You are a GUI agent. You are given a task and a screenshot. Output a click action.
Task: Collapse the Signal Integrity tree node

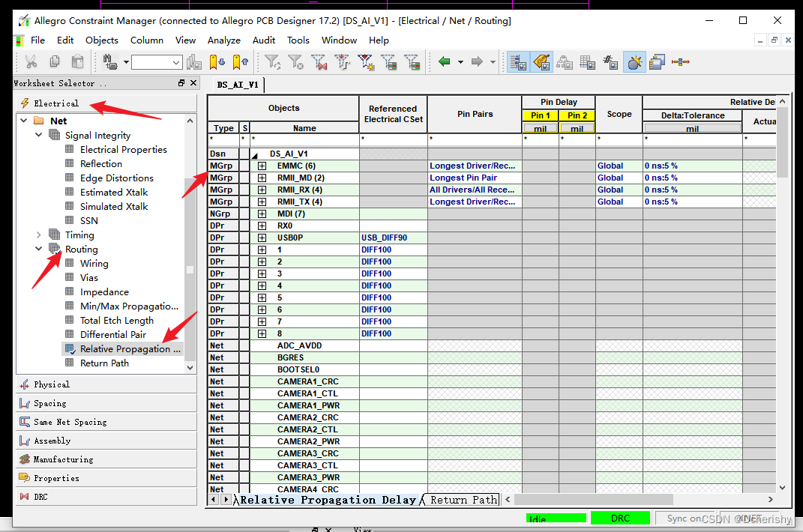[38, 135]
